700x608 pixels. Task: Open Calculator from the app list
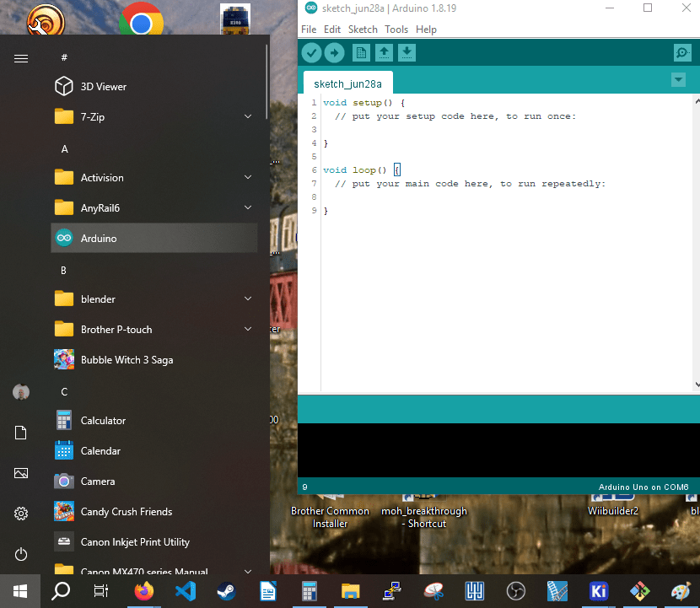click(x=103, y=421)
